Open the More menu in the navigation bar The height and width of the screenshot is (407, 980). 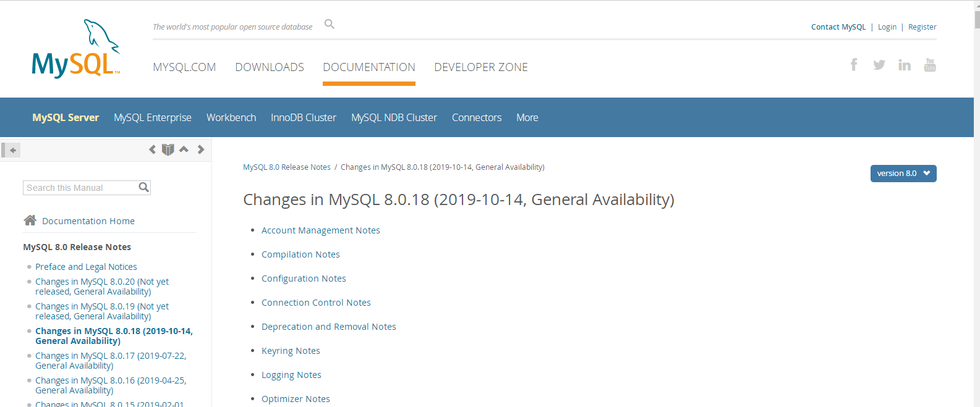coord(527,117)
